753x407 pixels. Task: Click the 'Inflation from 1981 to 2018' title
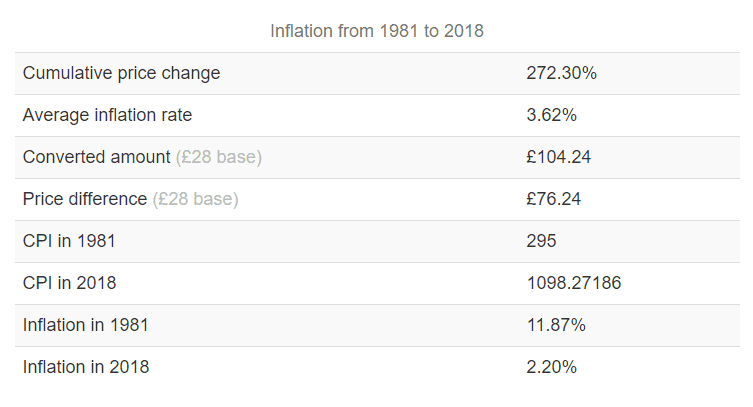[x=376, y=31]
